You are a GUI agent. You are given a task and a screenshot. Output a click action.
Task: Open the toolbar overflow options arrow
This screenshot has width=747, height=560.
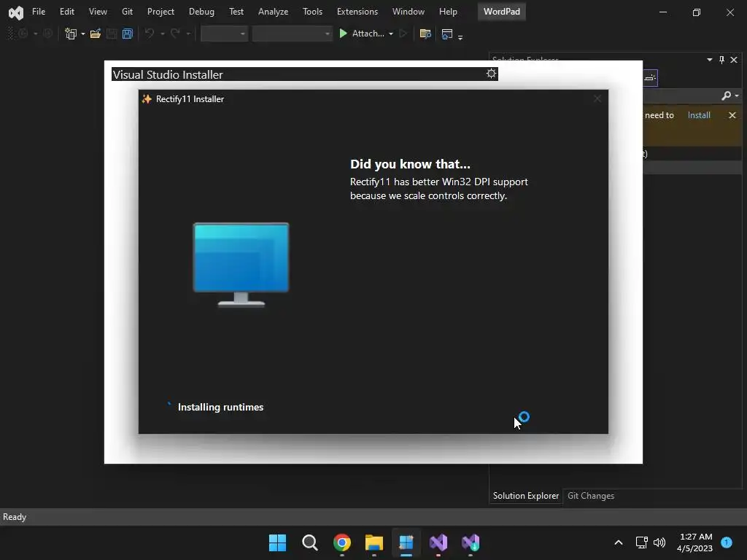(x=460, y=36)
